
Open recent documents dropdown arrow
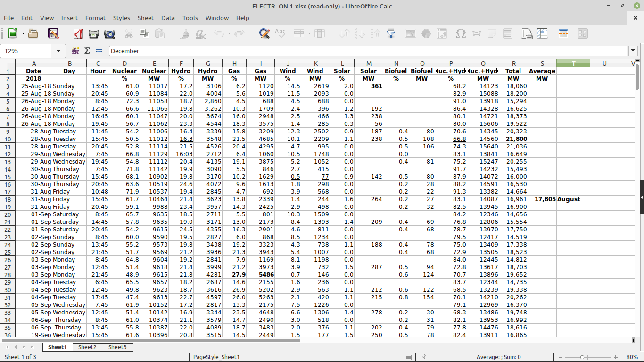[x=42, y=33]
